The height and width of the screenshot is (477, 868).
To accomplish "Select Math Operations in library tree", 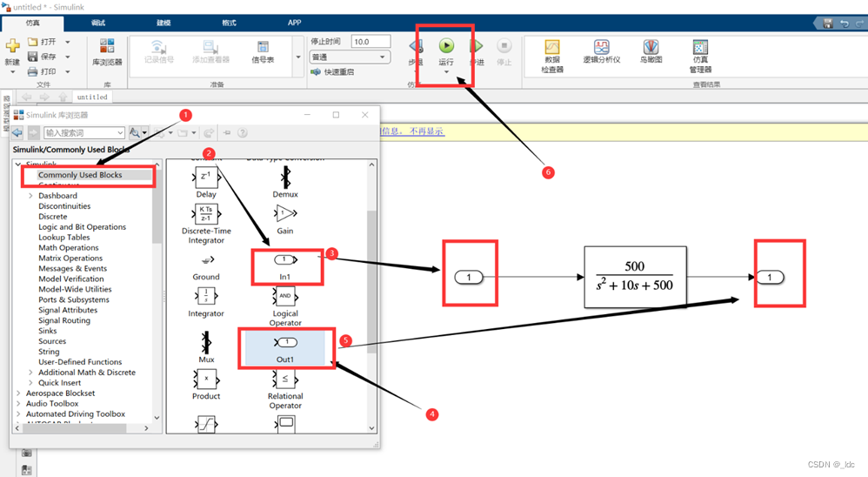I will pyautogui.click(x=68, y=248).
